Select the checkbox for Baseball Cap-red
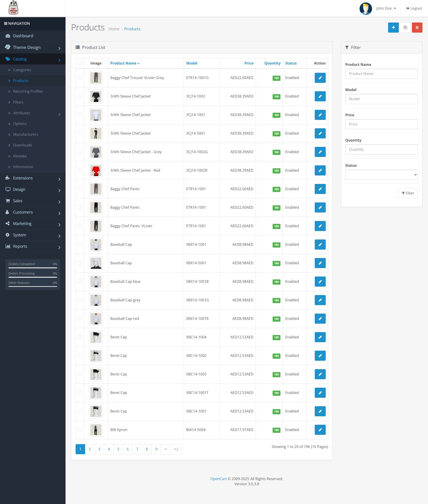The width and height of the screenshot is (428, 504). [x=80, y=319]
